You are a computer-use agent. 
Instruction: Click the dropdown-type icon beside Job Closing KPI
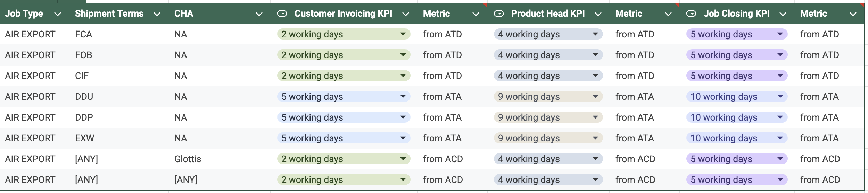[x=691, y=14]
